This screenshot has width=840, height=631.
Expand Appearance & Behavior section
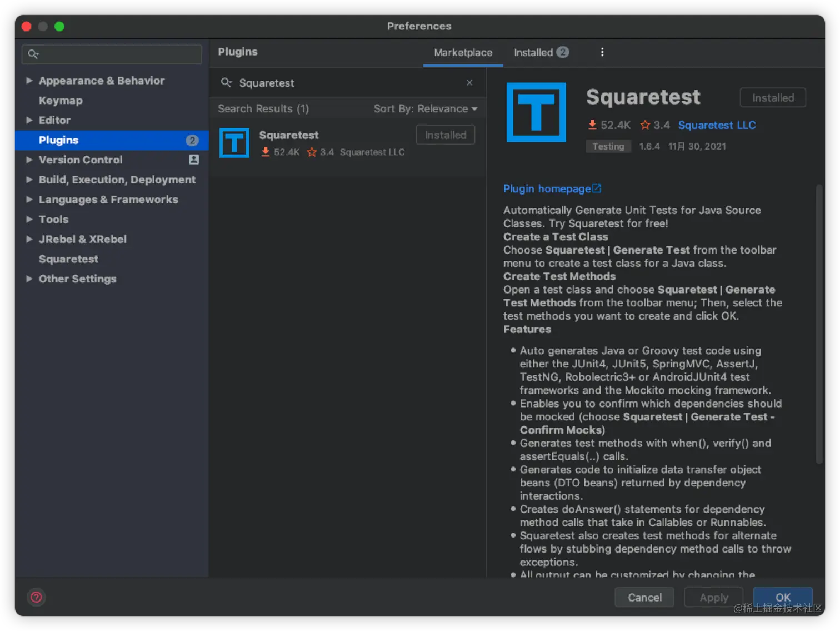tap(29, 81)
